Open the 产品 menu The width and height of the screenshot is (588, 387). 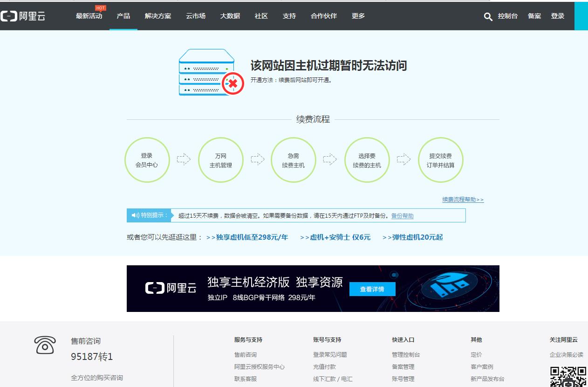[x=123, y=16]
